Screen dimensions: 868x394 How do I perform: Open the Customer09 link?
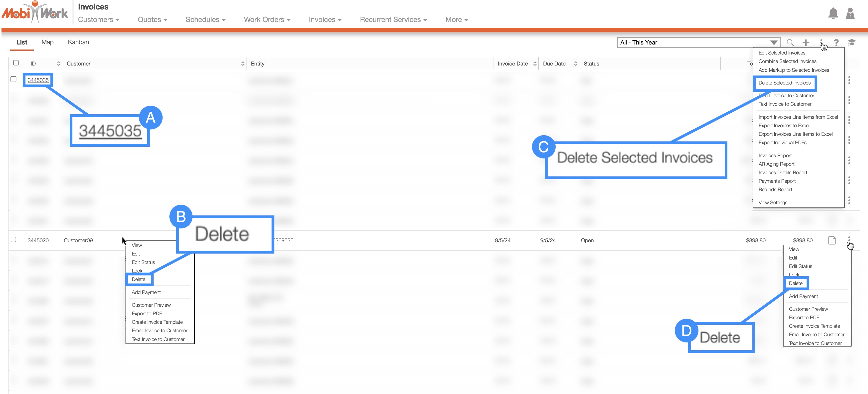(78, 240)
